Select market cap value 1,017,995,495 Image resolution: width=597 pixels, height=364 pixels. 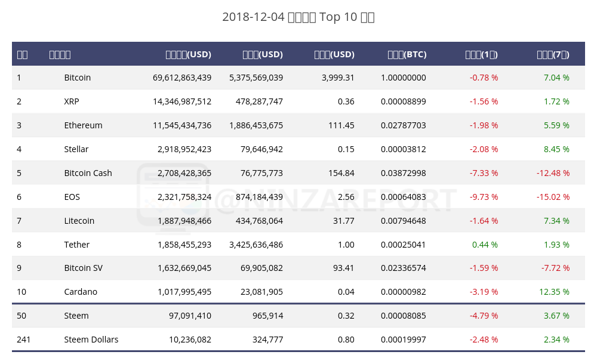[x=184, y=292]
